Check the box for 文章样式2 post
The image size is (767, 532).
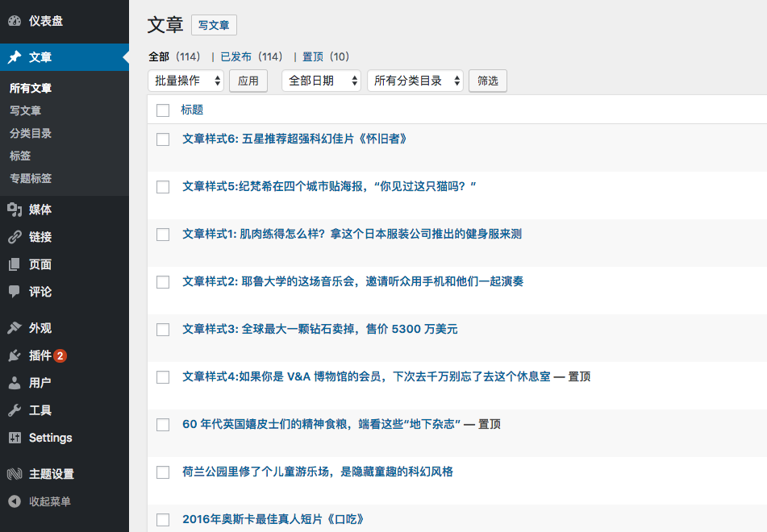[163, 282]
